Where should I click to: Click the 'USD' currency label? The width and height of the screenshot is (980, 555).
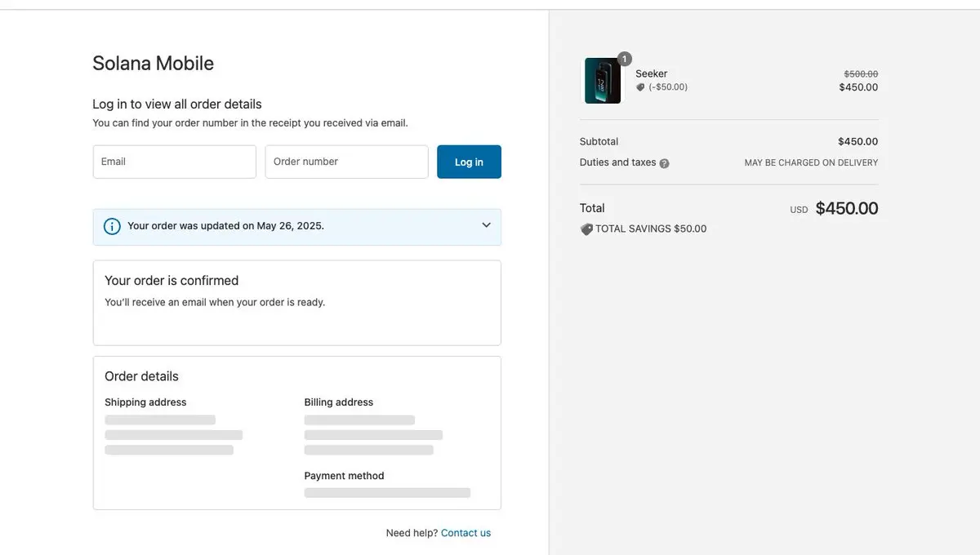point(799,210)
